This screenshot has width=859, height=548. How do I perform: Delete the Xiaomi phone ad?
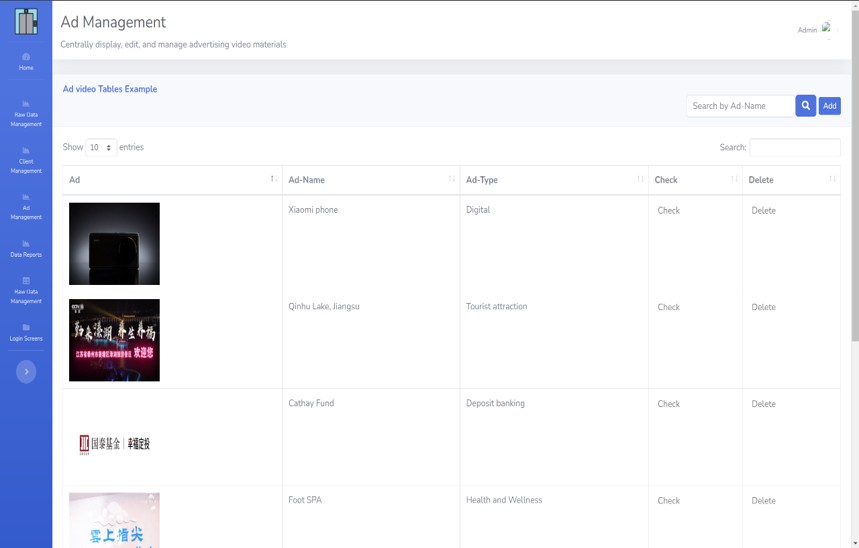pyautogui.click(x=763, y=210)
